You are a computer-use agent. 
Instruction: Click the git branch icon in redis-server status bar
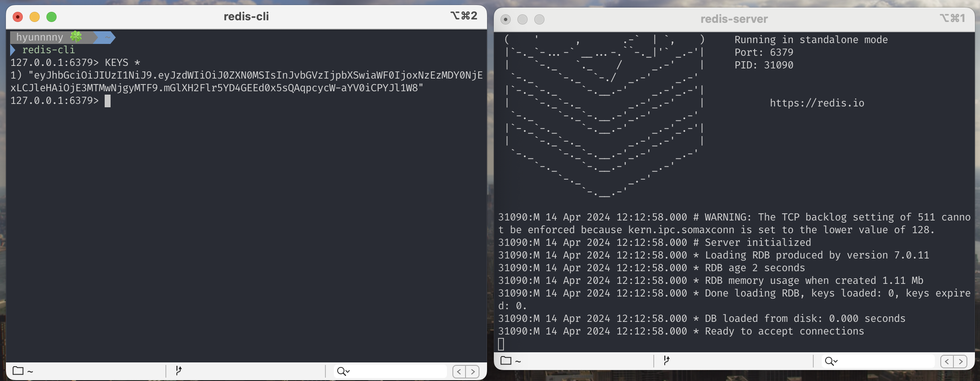666,361
